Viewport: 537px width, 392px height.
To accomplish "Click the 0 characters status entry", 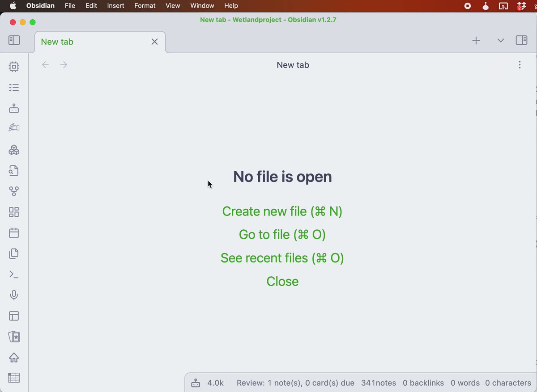I will click(508, 383).
